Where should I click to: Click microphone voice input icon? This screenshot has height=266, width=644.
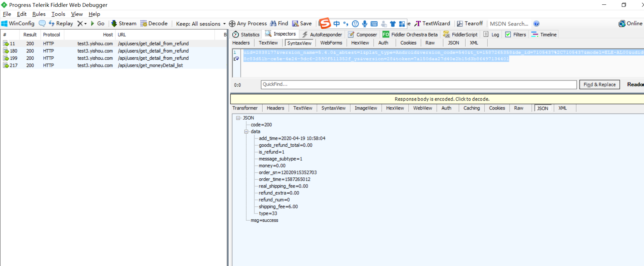pyautogui.click(x=365, y=24)
